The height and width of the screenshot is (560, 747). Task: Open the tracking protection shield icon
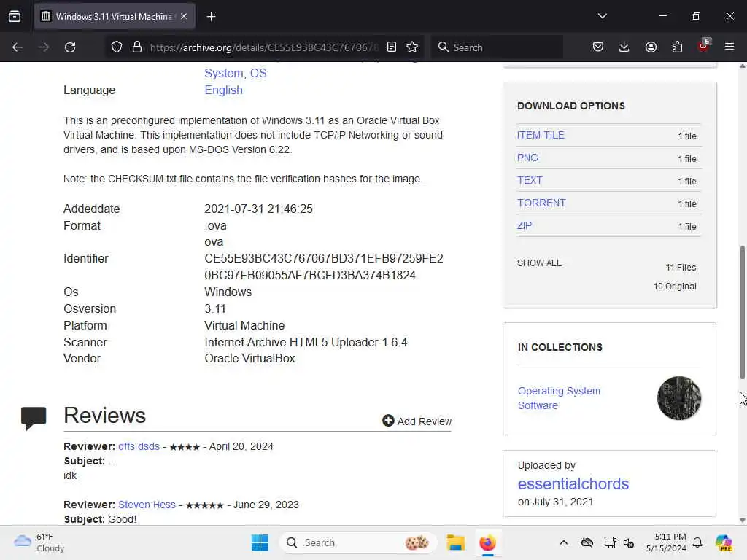pyautogui.click(x=116, y=47)
